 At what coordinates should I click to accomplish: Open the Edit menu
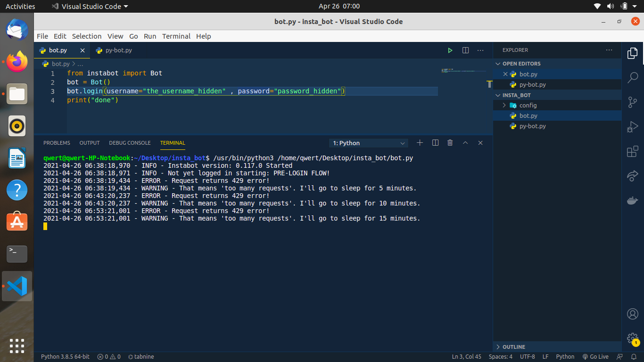pos(60,36)
